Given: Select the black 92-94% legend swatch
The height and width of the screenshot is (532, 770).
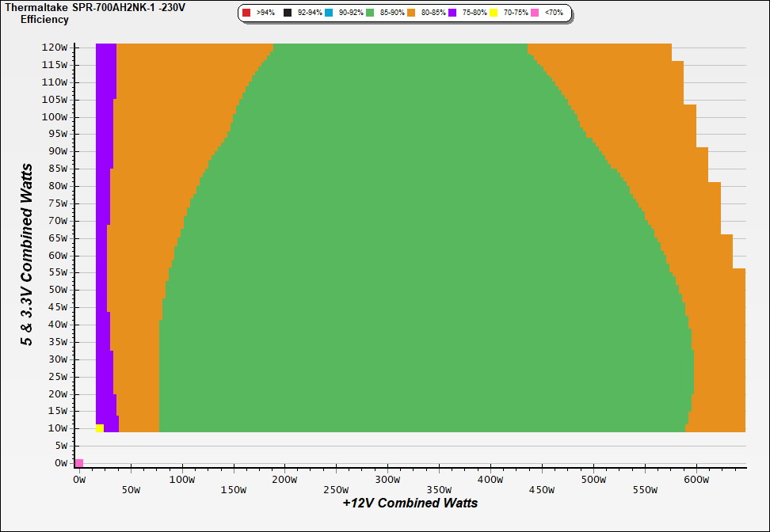Looking at the screenshot, I should (x=288, y=13).
